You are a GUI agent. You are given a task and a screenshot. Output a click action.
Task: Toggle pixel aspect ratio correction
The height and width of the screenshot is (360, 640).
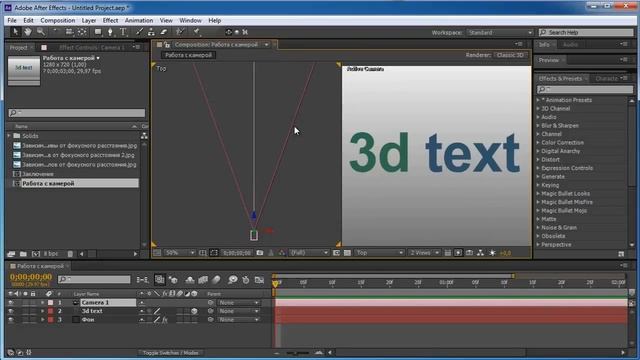[x=448, y=253]
